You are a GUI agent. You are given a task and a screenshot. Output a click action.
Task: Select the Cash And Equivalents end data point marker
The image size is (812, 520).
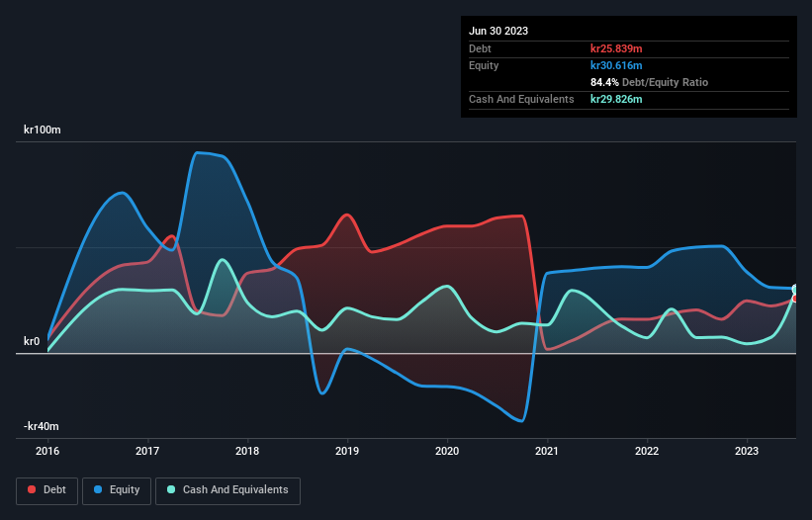(x=795, y=289)
